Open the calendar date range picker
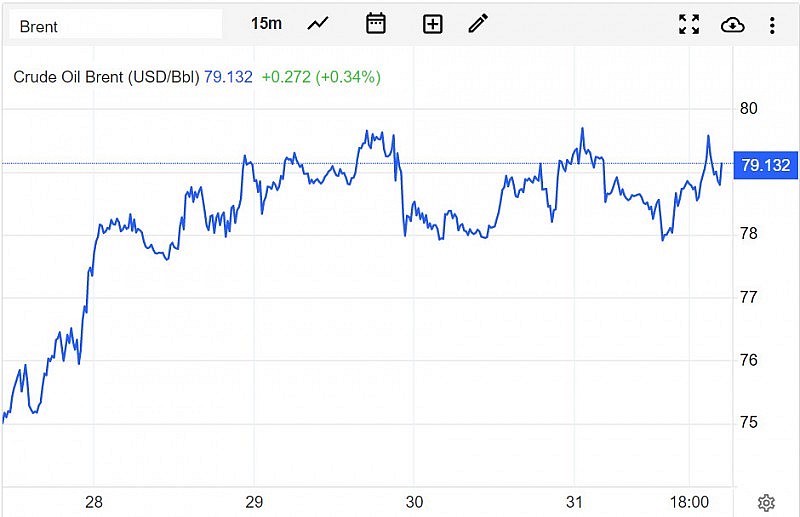 376,23
